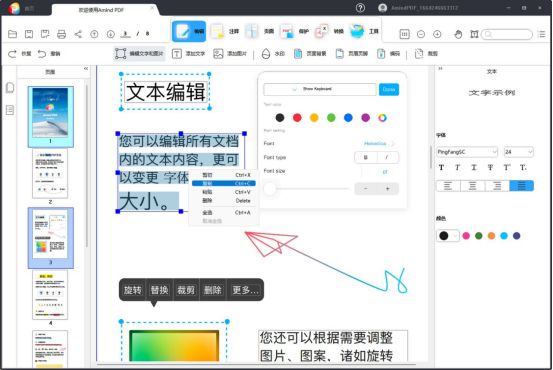The image size is (553, 370).
Task: Switch to the Edit (编辑) ribbon tab
Action: [x=189, y=31]
